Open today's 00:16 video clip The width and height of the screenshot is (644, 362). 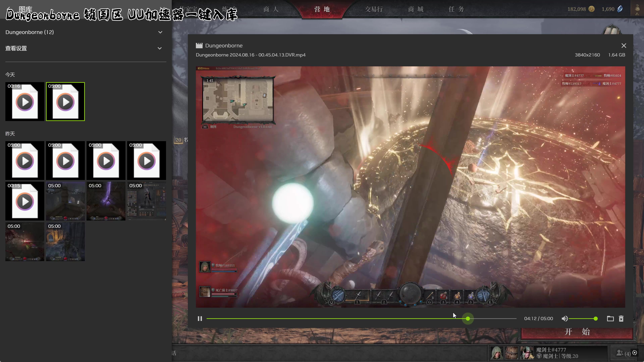point(25,101)
